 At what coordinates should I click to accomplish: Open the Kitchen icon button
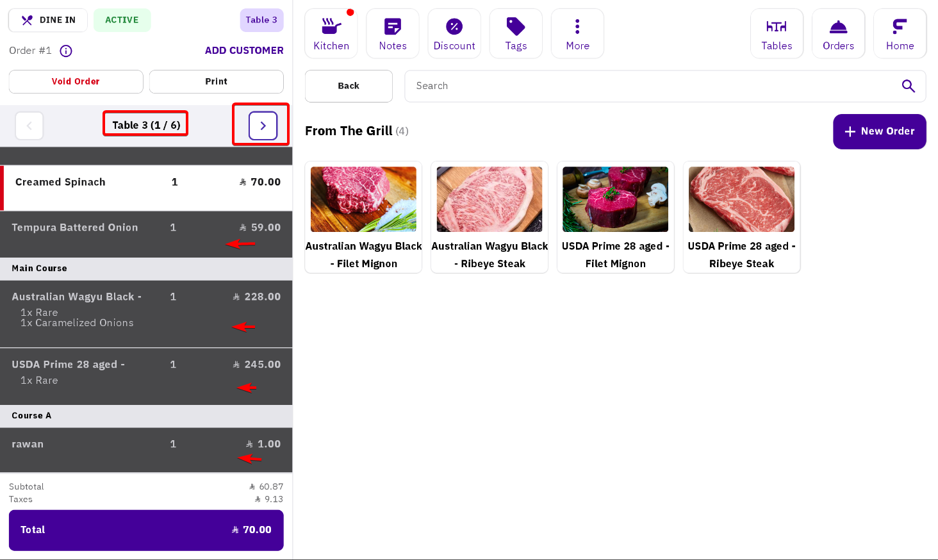331,33
